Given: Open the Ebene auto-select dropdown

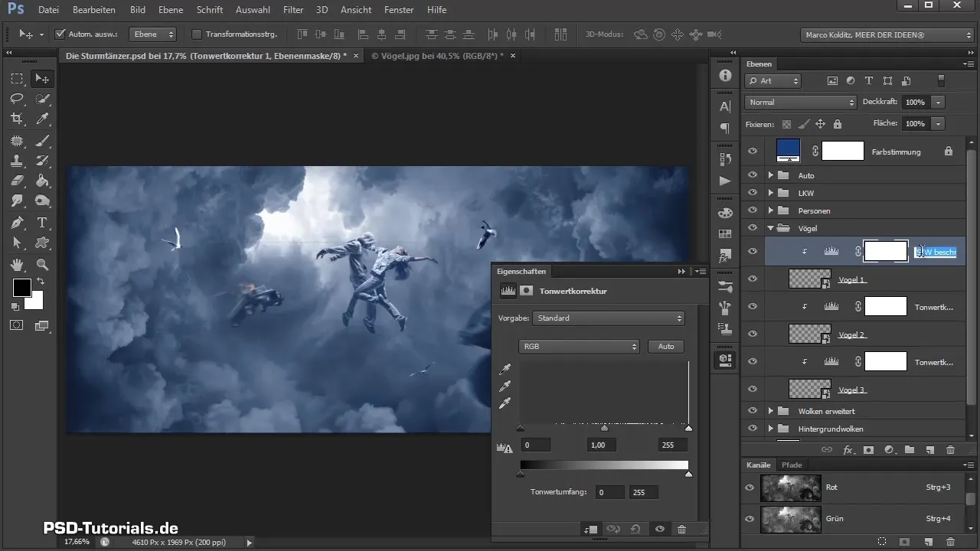Looking at the screenshot, I should [x=152, y=34].
